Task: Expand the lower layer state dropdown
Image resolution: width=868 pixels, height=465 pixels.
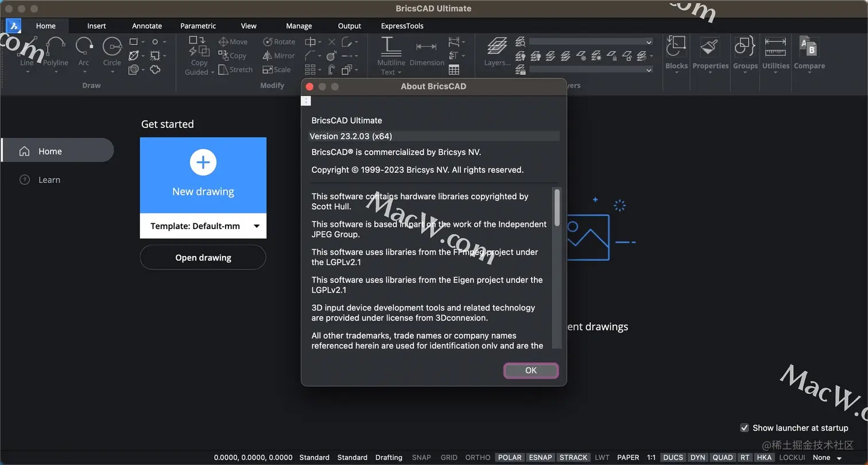Action: click(649, 70)
